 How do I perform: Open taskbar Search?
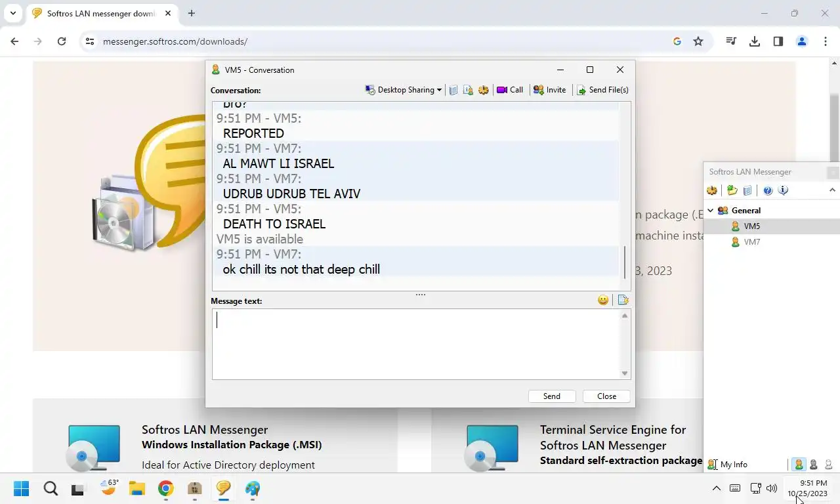coord(51,488)
